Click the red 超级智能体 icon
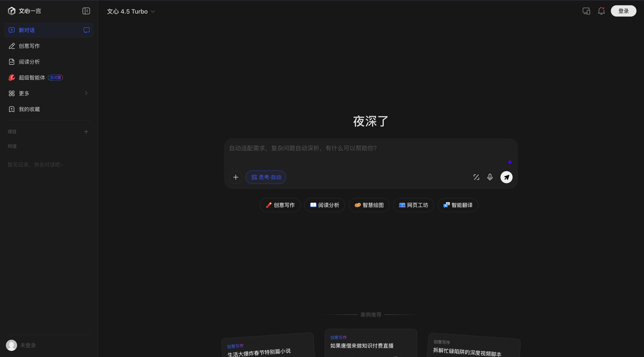 point(12,78)
